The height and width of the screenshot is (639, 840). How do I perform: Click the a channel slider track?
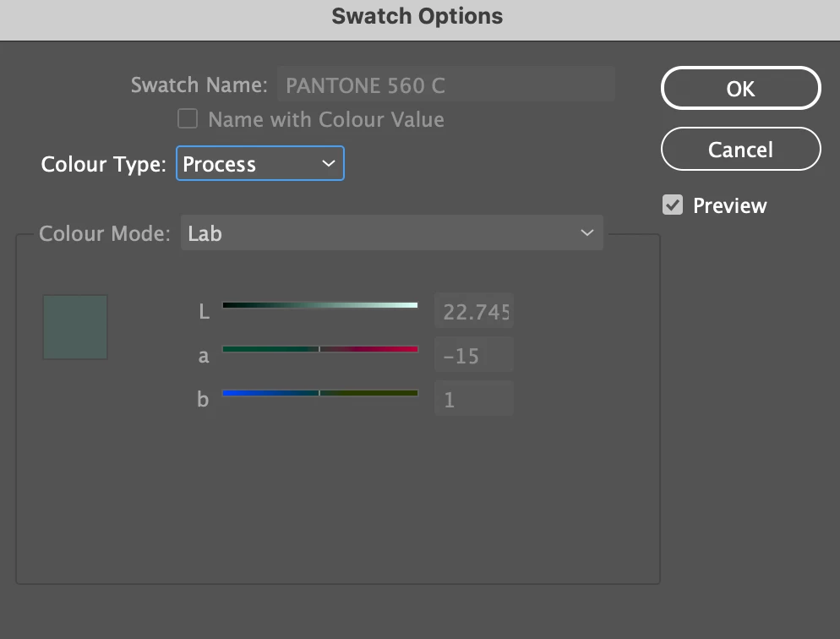320,349
